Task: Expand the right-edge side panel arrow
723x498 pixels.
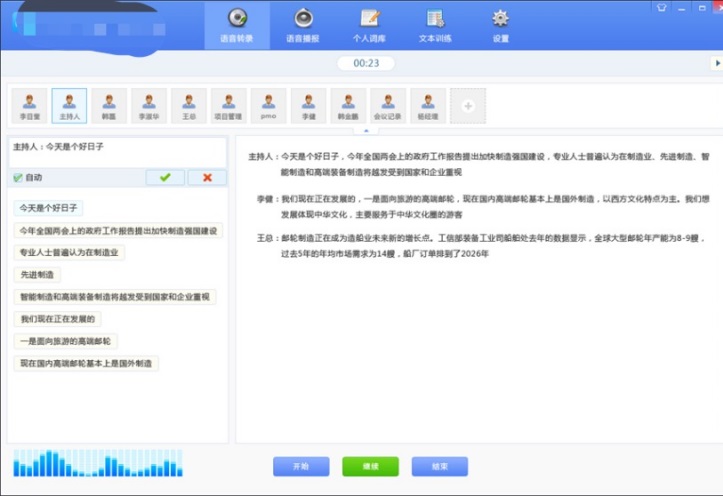Action: click(x=715, y=64)
